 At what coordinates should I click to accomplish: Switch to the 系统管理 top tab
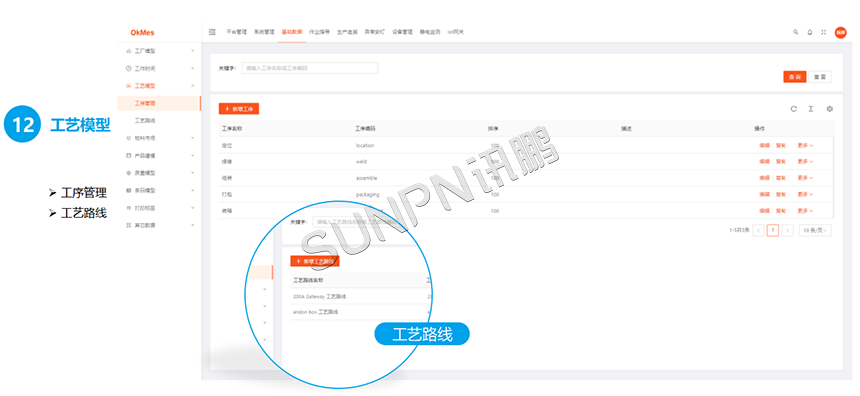(x=264, y=32)
